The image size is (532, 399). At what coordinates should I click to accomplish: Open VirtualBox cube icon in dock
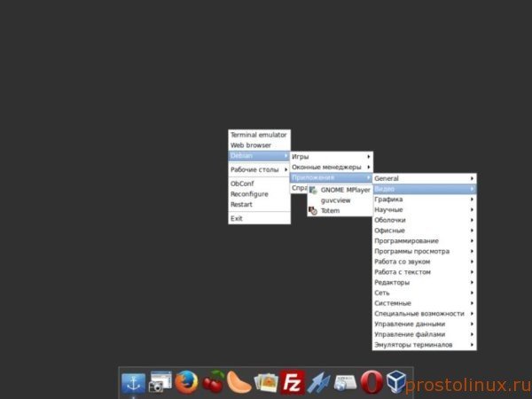coord(396,381)
